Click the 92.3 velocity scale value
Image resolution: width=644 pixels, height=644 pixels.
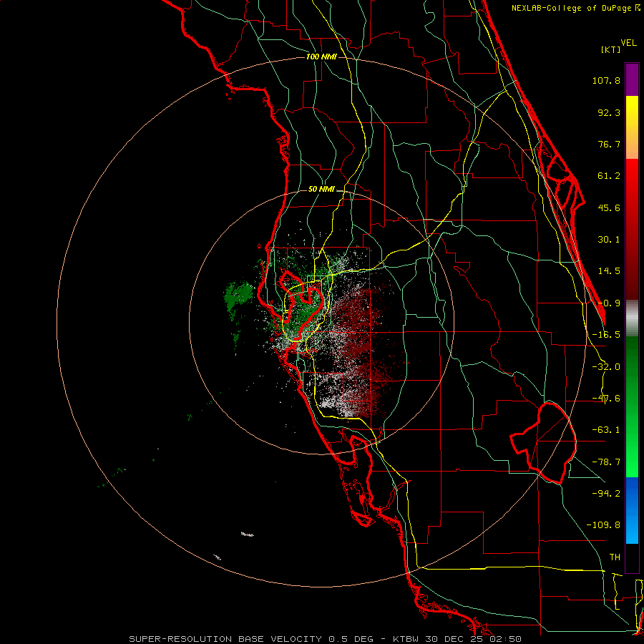click(x=609, y=112)
